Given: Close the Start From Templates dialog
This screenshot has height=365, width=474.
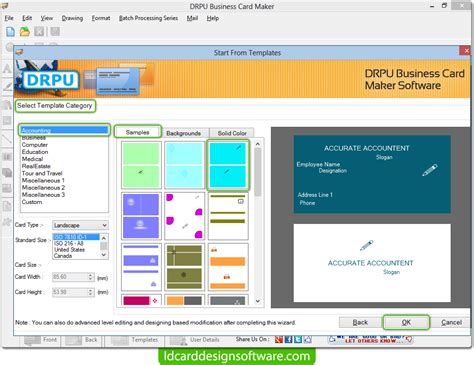Looking at the screenshot, I should click(465, 51).
